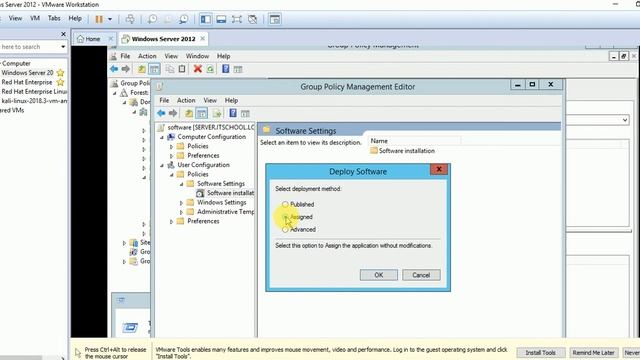Image resolution: width=640 pixels, height=360 pixels.
Task: Click favorite star beside Windows Server 20
Action: coord(60,73)
